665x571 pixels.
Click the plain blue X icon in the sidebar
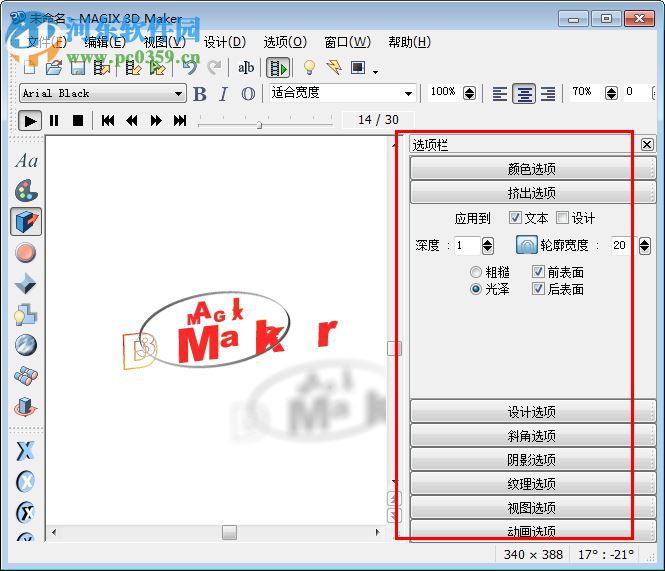(25, 451)
